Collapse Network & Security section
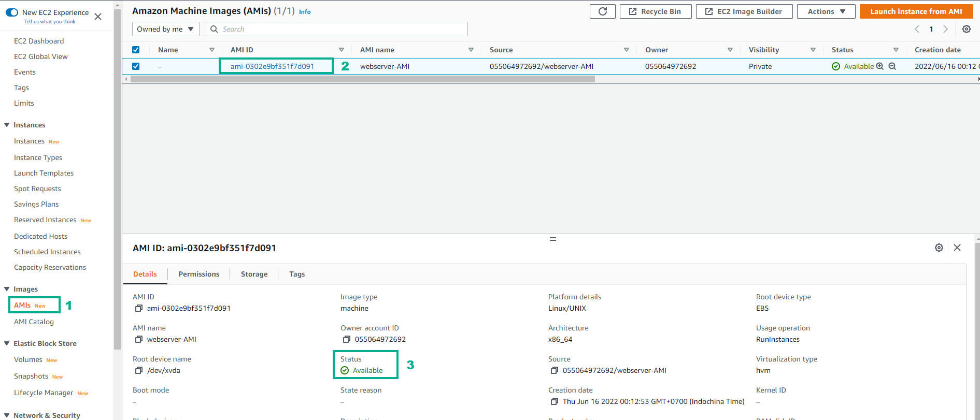 7,415
